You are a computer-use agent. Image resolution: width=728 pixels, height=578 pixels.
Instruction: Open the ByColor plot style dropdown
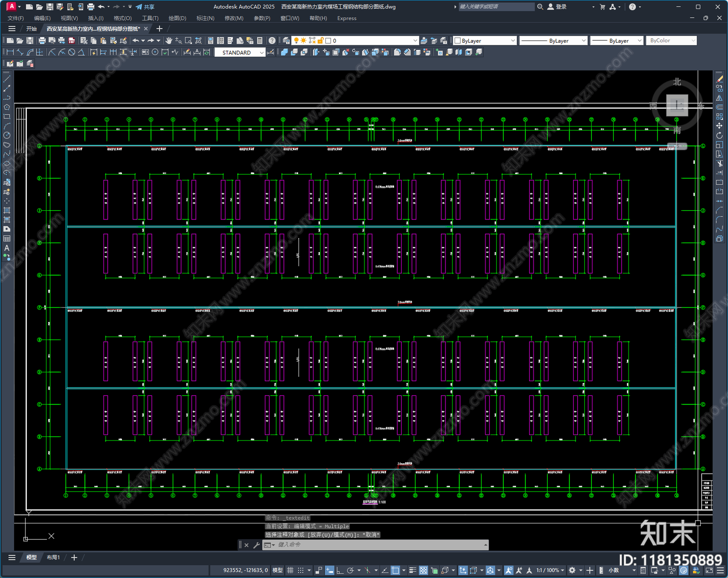pos(693,41)
